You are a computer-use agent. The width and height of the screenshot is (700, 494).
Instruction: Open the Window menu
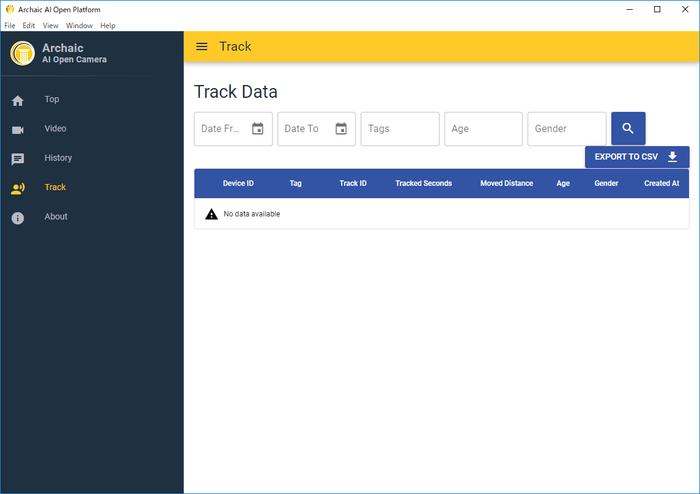point(79,25)
